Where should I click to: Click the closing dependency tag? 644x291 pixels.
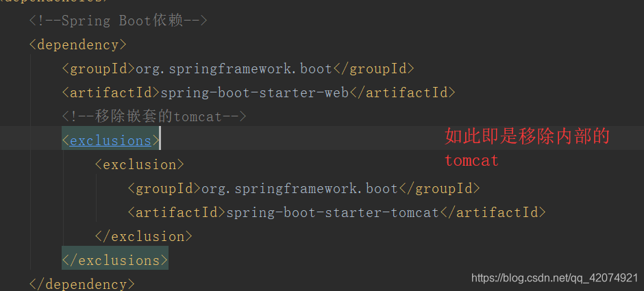pos(82,284)
